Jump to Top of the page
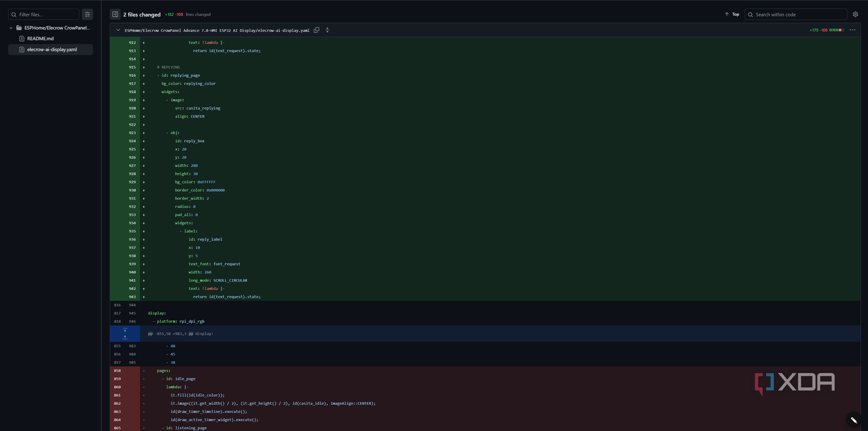868x431 pixels. tap(732, 14)
